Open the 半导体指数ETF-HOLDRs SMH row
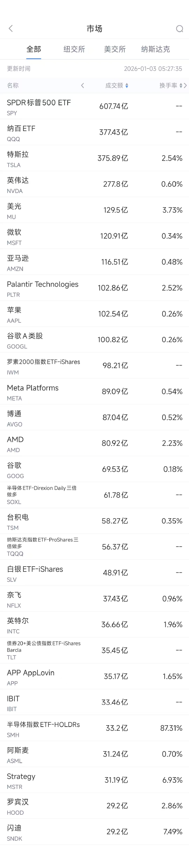Viewport: 189px width, 868px height. [94, 728]
